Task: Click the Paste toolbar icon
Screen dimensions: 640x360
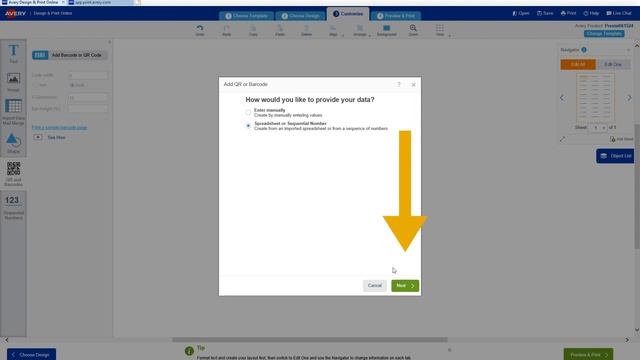Action: 280,30
